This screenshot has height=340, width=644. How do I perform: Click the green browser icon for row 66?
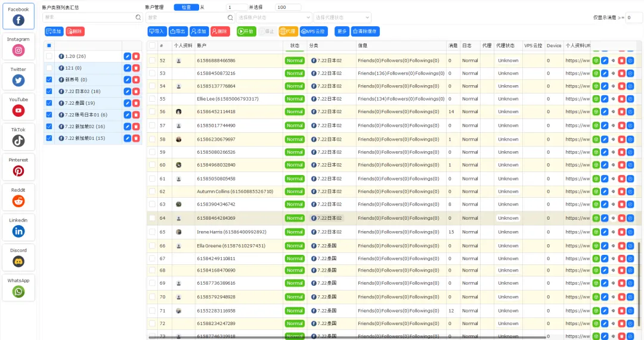click(596, 246)
